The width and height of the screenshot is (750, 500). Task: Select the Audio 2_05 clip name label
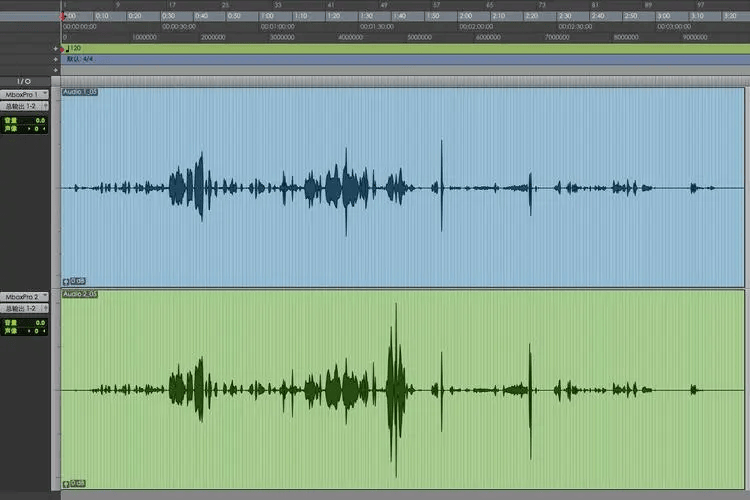tap(80, 295)
